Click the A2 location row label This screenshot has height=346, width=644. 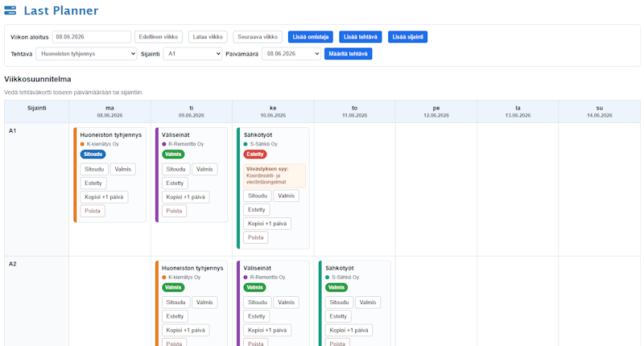click(13, 264)
